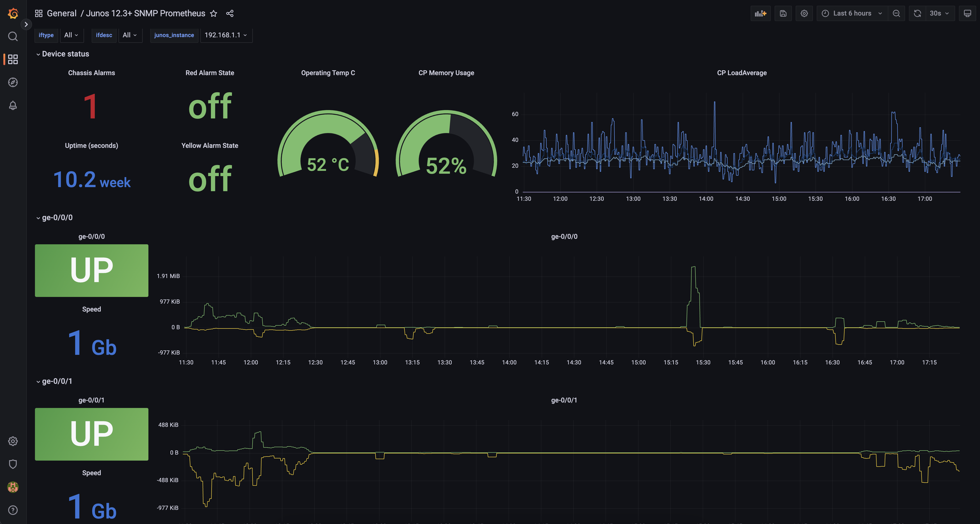Zoom out the time range
This screenshot has width=980, height=524.
click(x=896, y=13)
